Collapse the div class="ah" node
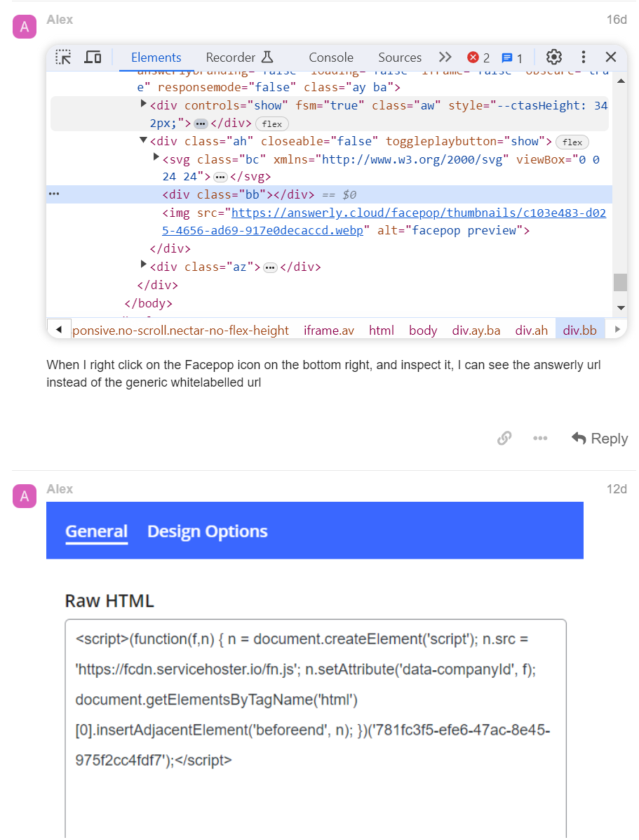Viewport: 639px width, 840px height. [x=143, y=140]
